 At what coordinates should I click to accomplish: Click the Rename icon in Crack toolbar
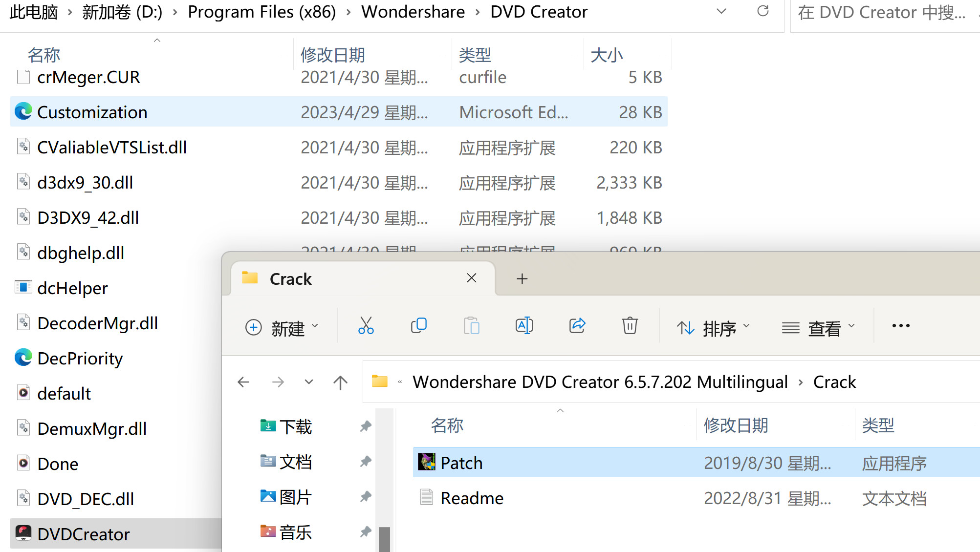[x=524, y=326]
